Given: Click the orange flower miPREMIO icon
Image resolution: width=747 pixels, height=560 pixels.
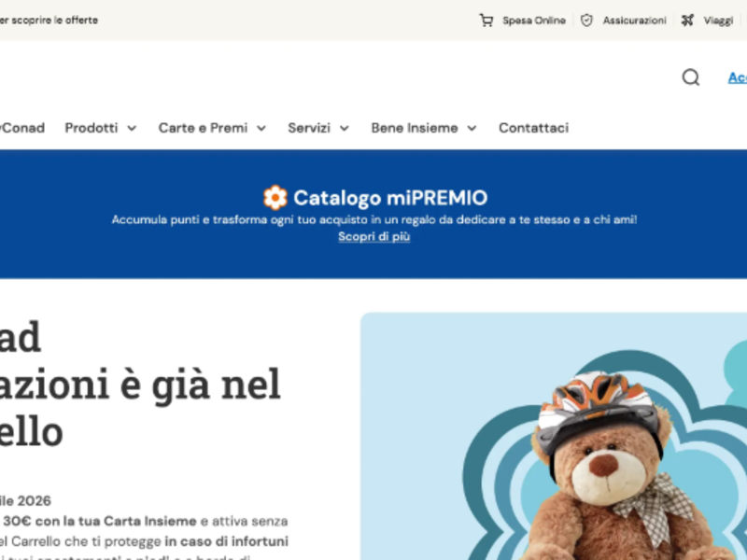Looking at the screenshot, I should point(275,198).
